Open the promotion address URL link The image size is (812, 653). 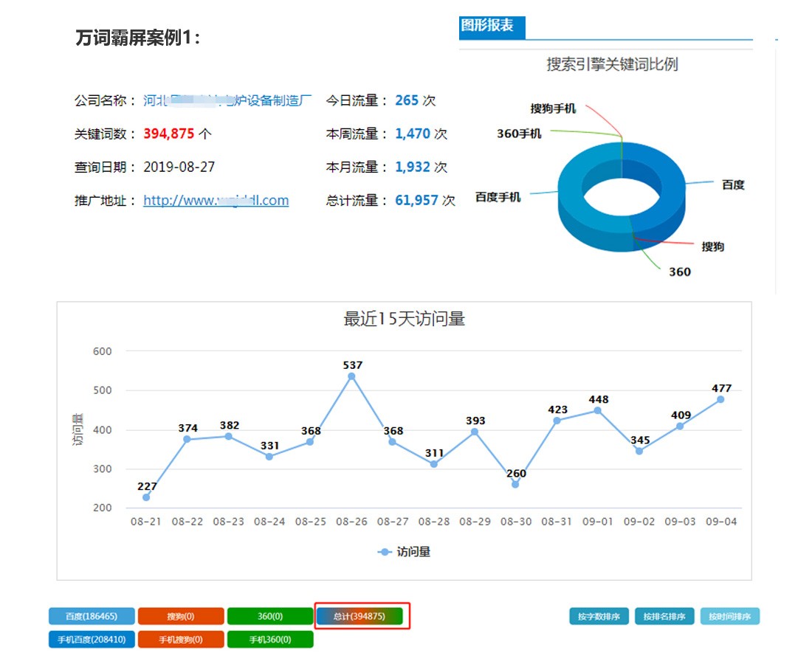point(216,201)
